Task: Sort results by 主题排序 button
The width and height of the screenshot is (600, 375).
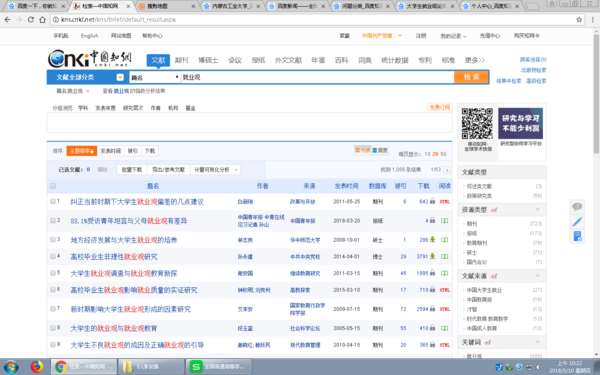Action: [x=82, y=151]
